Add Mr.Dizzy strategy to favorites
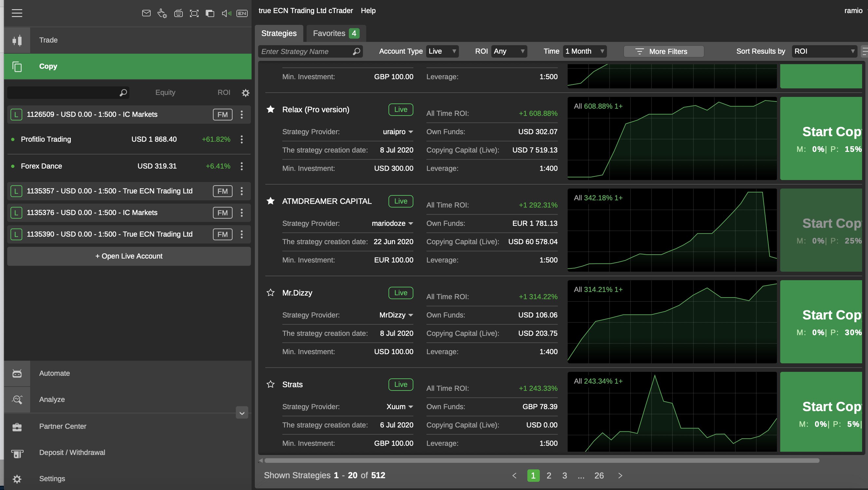This screenshot has width=868, height=490. pos(271,293)
